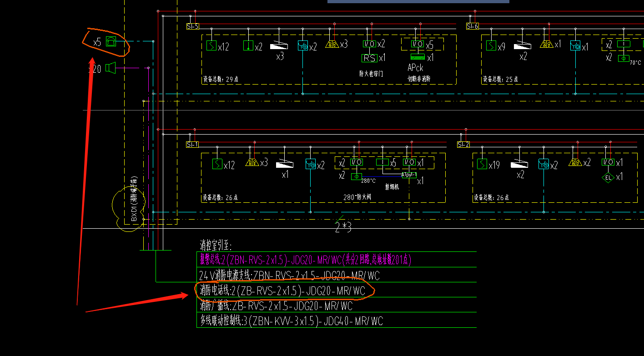
Task: Select the fire telephone symbol marked x5
Action: click(111, 41)
